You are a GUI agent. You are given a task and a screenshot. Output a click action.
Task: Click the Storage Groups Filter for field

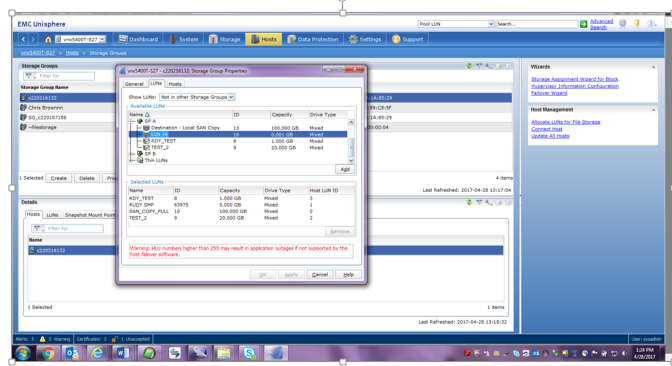pyautogui.click(x=59, y=76)
